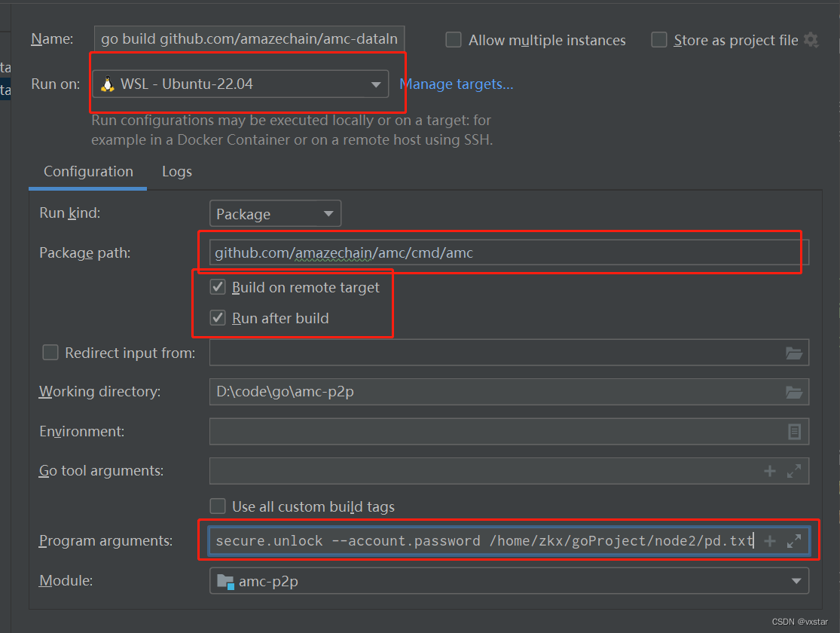Click the Package path field

tap(509, 252)
